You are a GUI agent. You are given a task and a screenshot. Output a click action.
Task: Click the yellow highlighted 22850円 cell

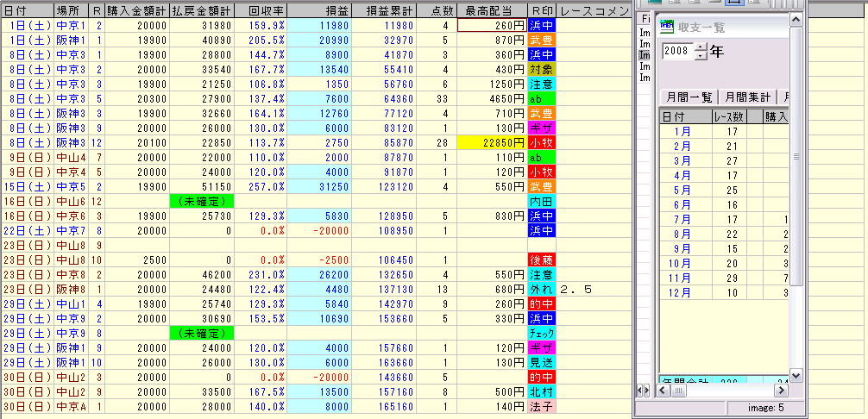491,143
